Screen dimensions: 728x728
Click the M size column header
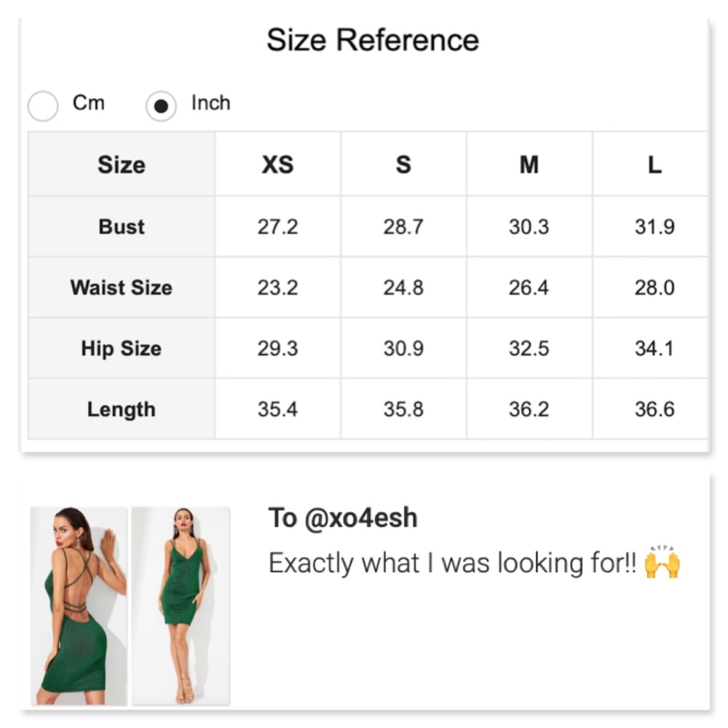tap(529, 165)
